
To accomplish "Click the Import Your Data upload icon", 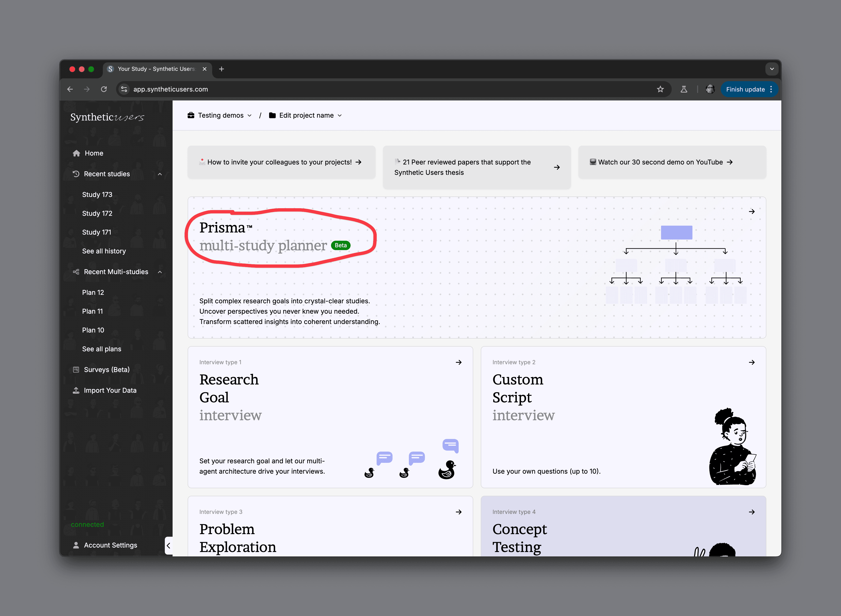I will [76, 390].
